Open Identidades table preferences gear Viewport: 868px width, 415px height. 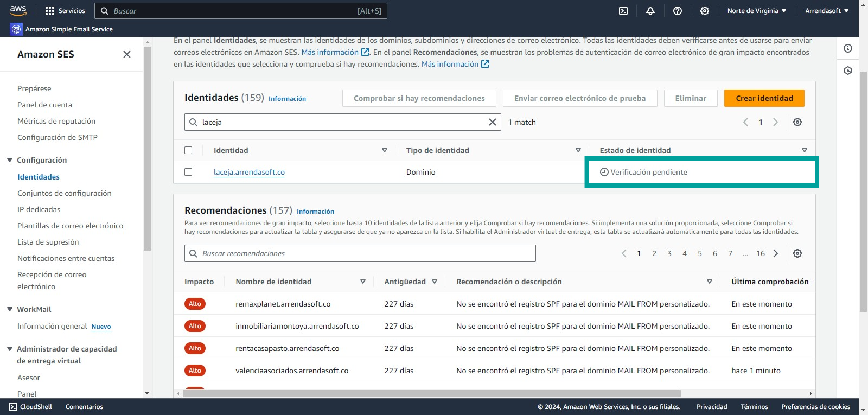797,122
